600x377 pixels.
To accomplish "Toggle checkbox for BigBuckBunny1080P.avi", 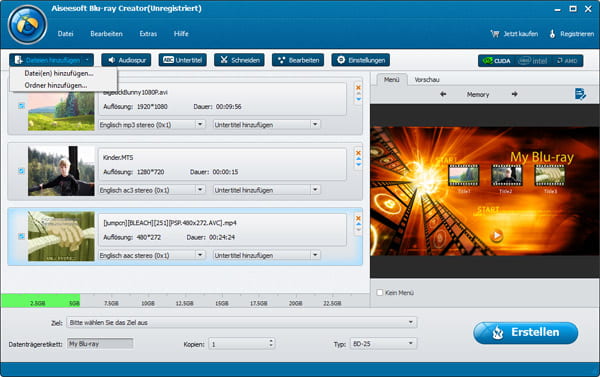I will pyautogui.click(x=21, y=106).
